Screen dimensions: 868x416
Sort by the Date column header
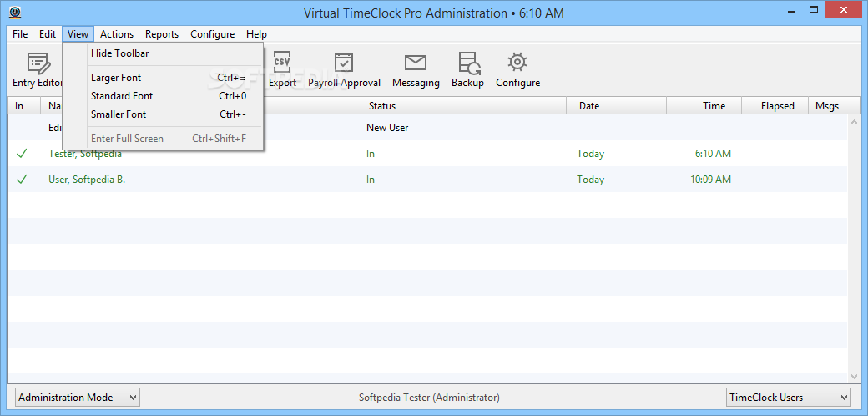[616, 106]
